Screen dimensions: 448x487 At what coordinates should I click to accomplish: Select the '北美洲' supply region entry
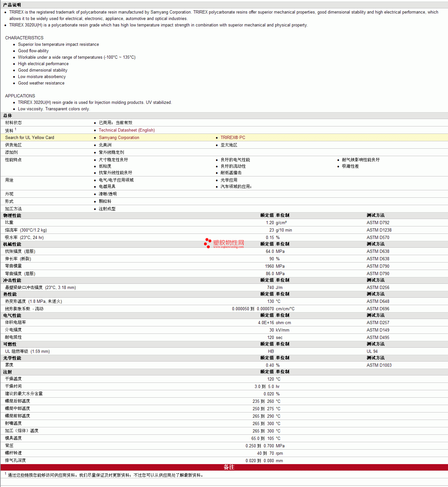point(105,145)
